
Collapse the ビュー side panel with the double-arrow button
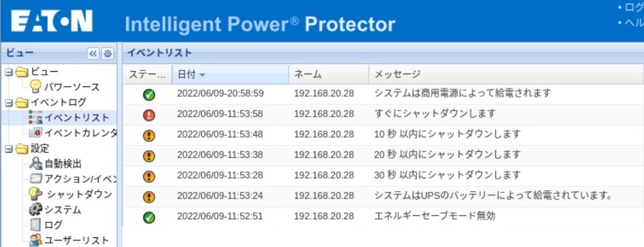point(93,53)
